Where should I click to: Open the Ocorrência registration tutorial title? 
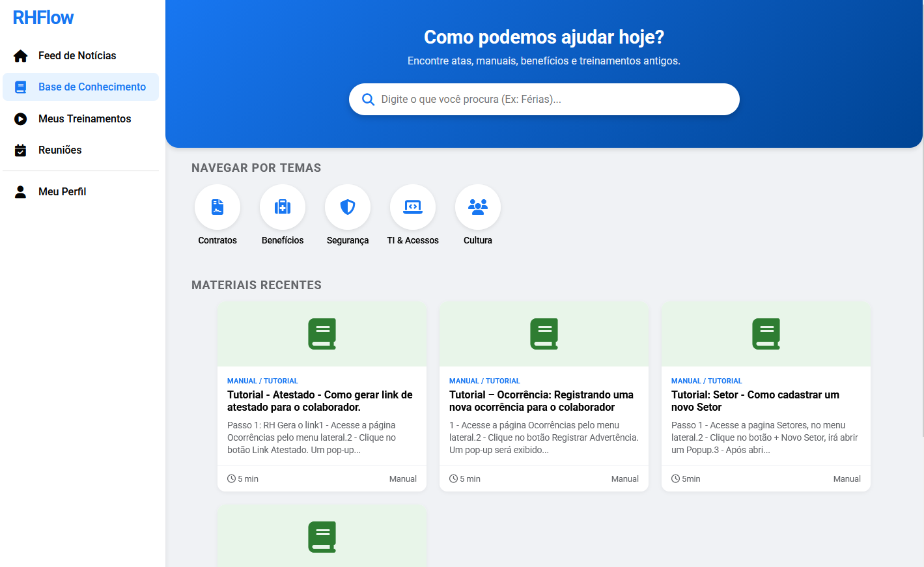click(x=541, y=400)
